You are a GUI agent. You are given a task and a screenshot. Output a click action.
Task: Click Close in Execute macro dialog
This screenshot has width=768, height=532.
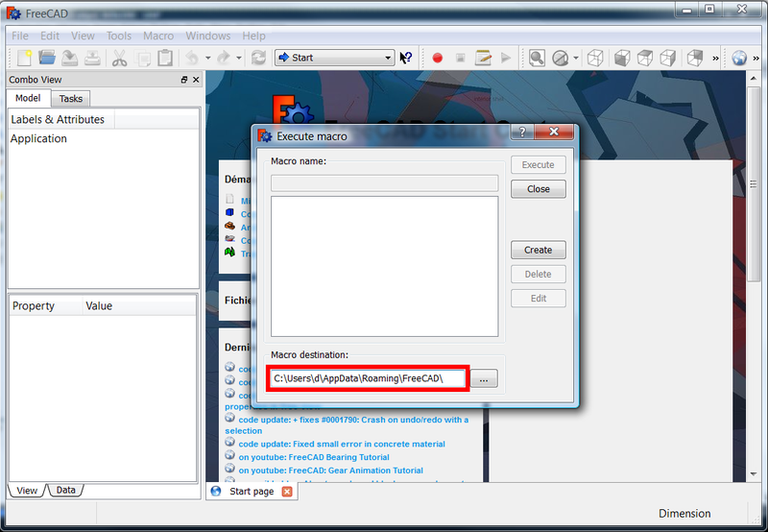(x=539, y=189)
